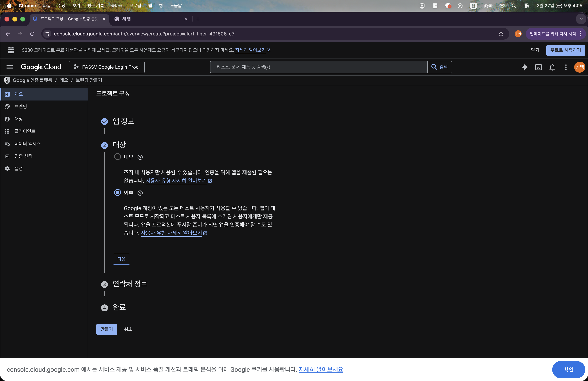Open the 클라이언트 sidebar section
Screen dimensions: 588x381
coord(25,131)
